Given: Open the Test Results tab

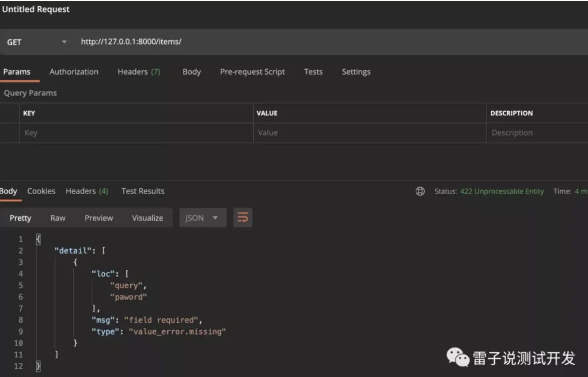Looking at the screenshot, I should (143, 191).
